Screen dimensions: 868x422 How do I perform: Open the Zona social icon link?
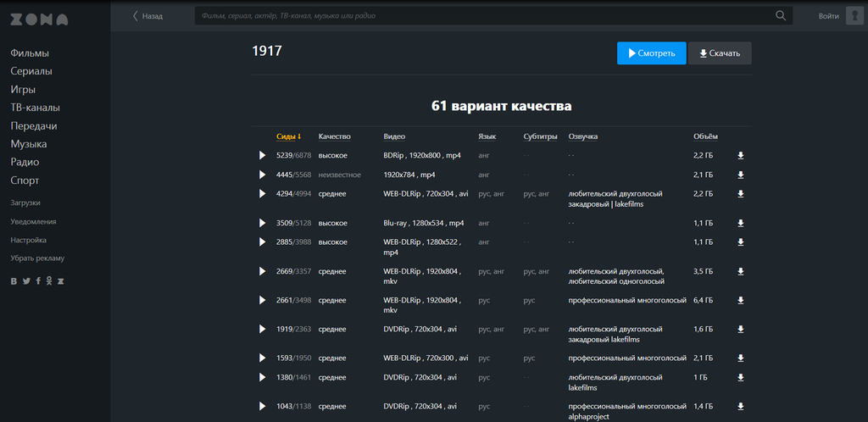pyautogui.click(x=61, y=281)
